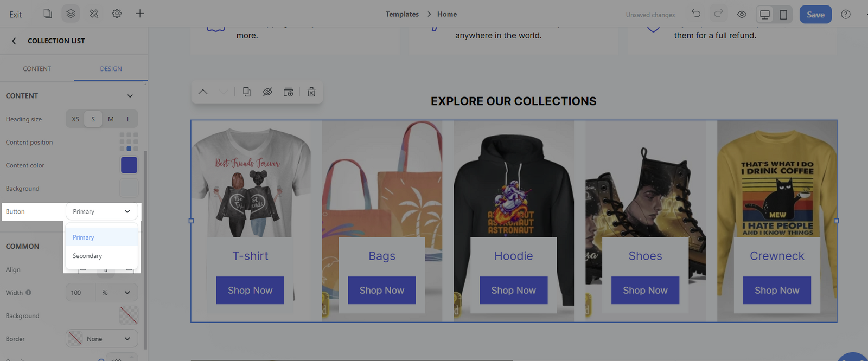Open the settings gear icon
The image size is (868, 361).
pos(117,14)
